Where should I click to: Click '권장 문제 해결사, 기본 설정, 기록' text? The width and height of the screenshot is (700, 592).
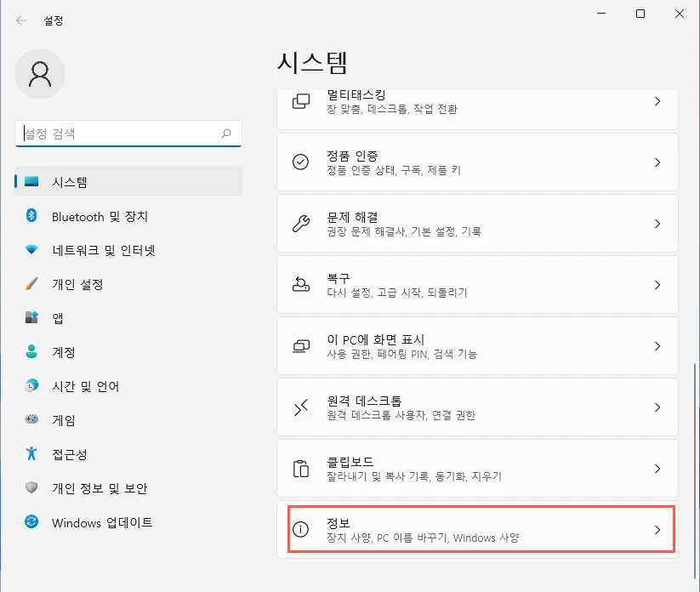404,231
